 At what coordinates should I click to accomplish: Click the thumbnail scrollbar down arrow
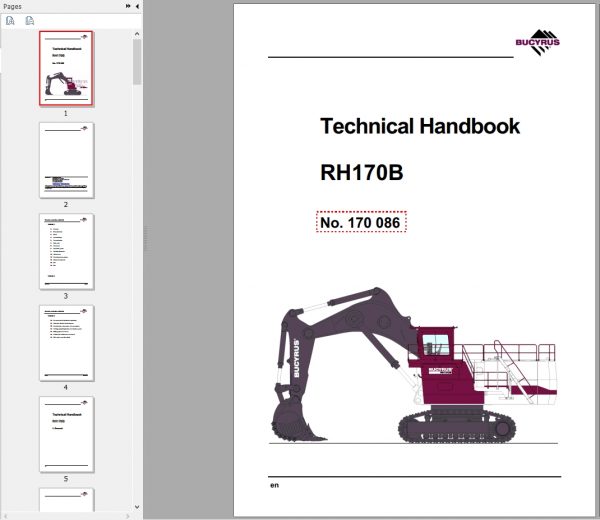pos(137,507)
